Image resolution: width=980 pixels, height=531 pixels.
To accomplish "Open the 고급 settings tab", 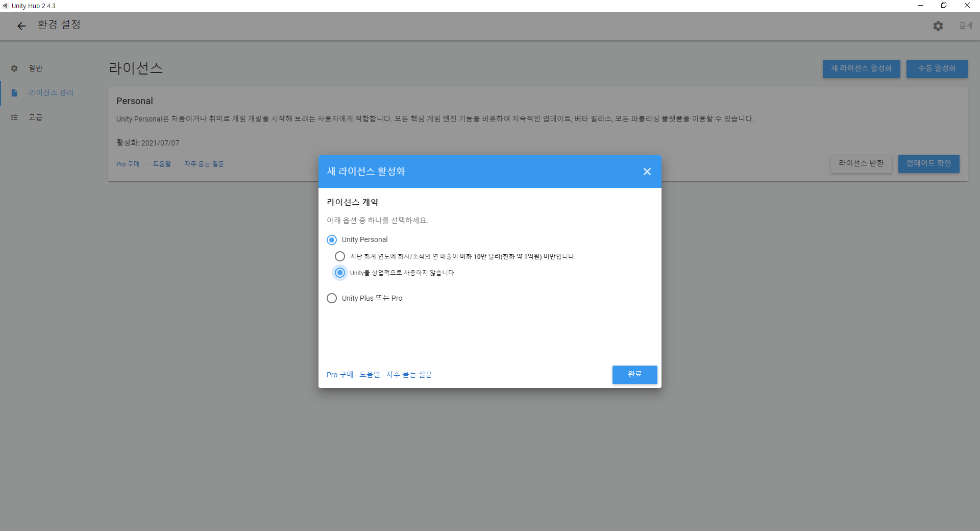I will tap(51, 117).
